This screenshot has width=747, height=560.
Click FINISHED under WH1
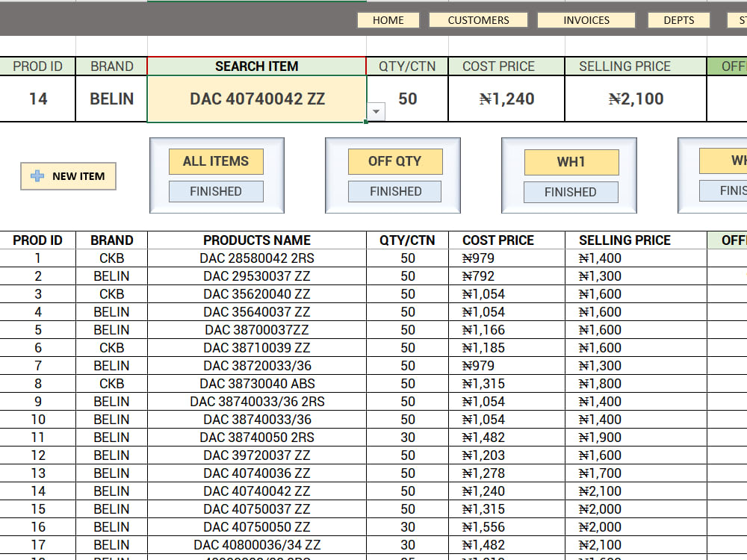(x=571, y=192)
